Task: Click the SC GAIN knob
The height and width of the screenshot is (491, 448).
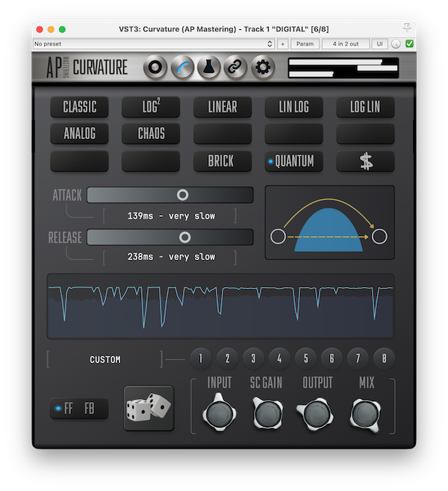Action: tap(268, 413)
